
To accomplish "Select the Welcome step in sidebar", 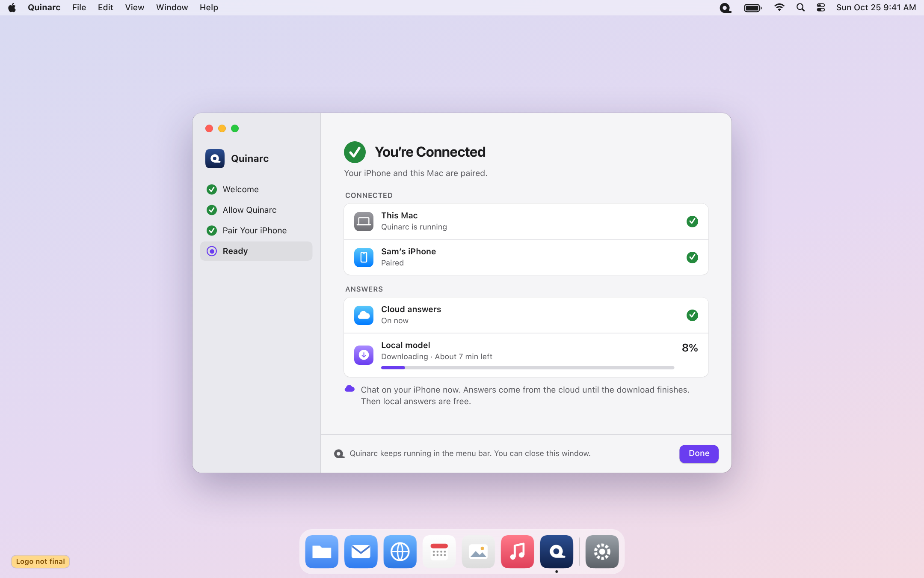I will [256, 189].
